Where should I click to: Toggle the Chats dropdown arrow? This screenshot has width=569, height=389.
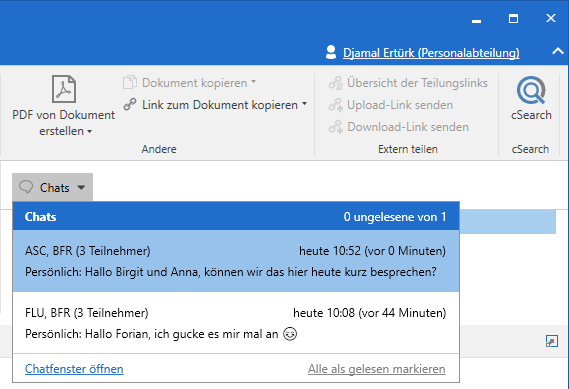[x=81, y=188]
